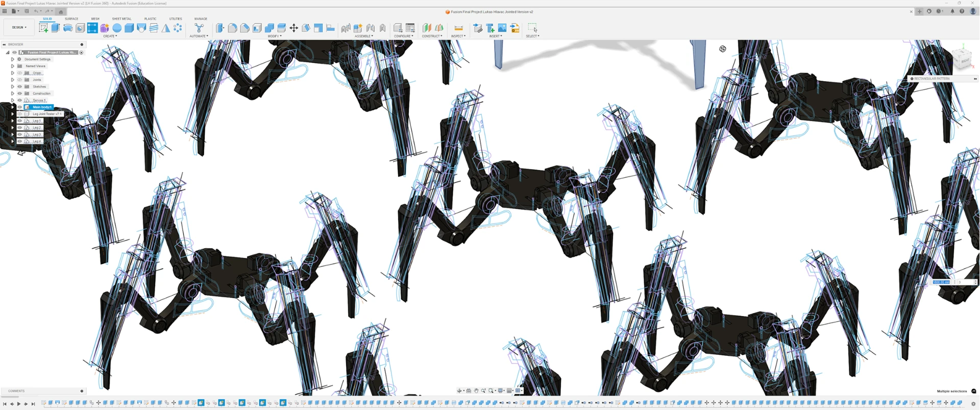The image size is (980, 410).
Task: Select the Main body:1 browser item
Action: coord(42,107)
